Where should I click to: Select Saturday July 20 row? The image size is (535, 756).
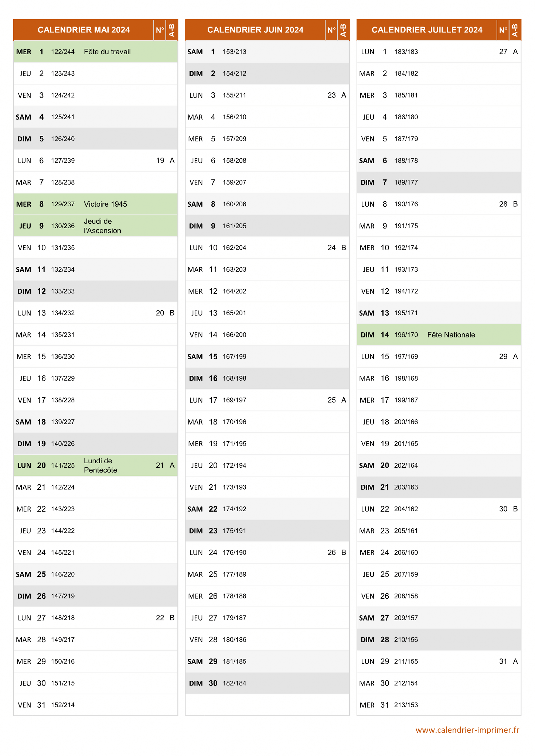tap(439, 465)
